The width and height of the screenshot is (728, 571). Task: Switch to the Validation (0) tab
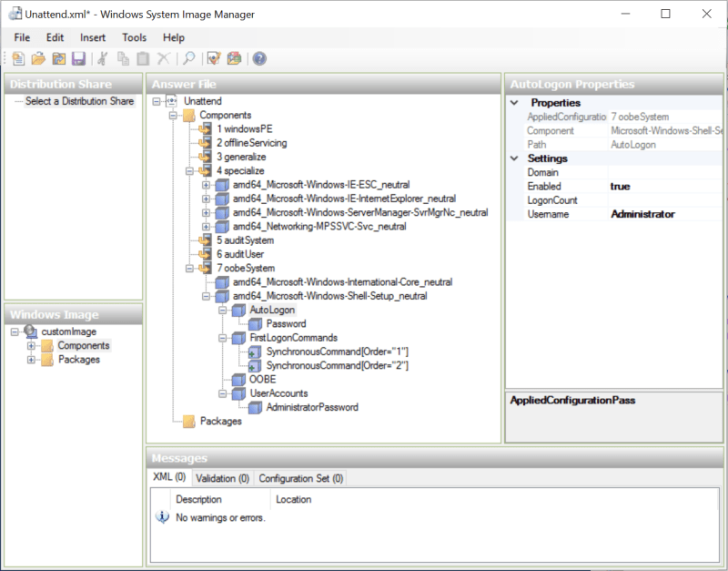(x=222, y=478)
